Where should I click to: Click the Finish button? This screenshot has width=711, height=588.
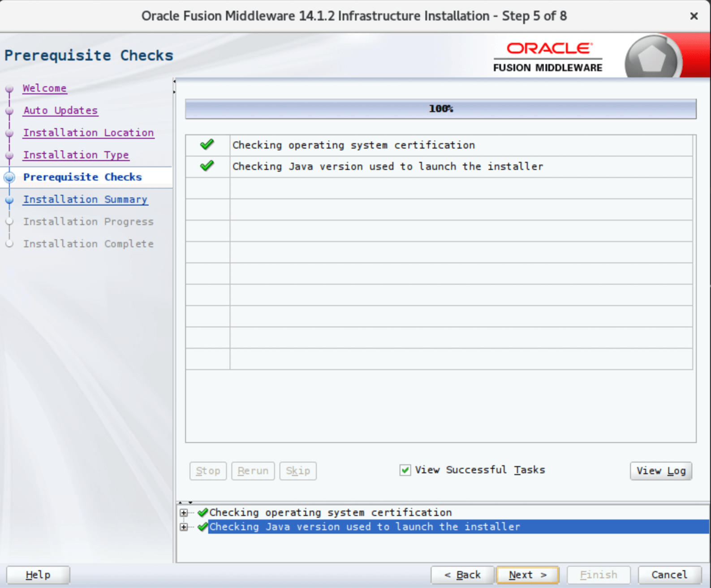pos(599,575)
